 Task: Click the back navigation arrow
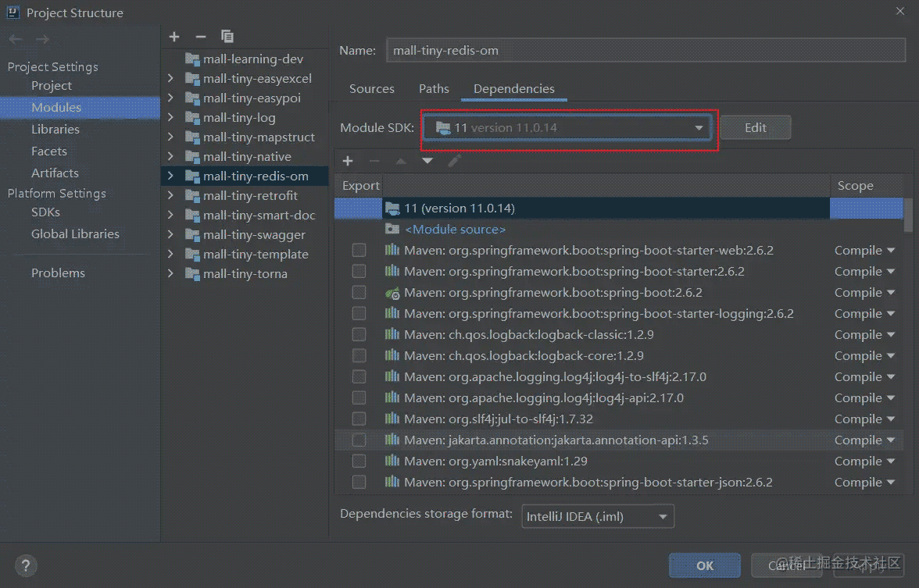pos(16,39)
